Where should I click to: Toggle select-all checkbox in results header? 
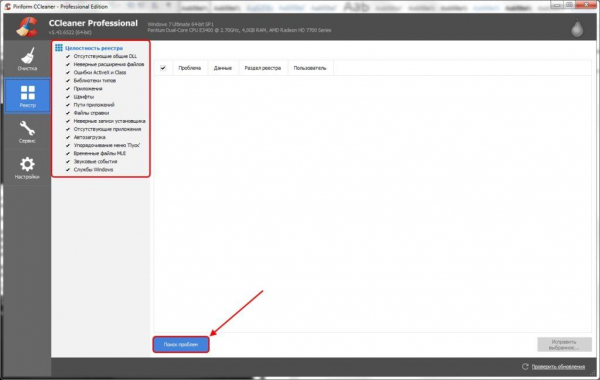pyautogui.click(x=163, y=68)
